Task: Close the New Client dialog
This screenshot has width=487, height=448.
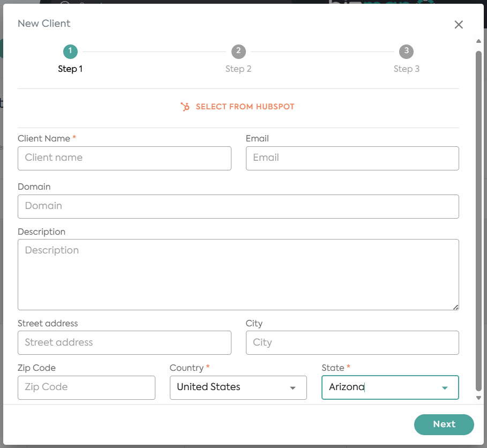Action: click(459, 25)
